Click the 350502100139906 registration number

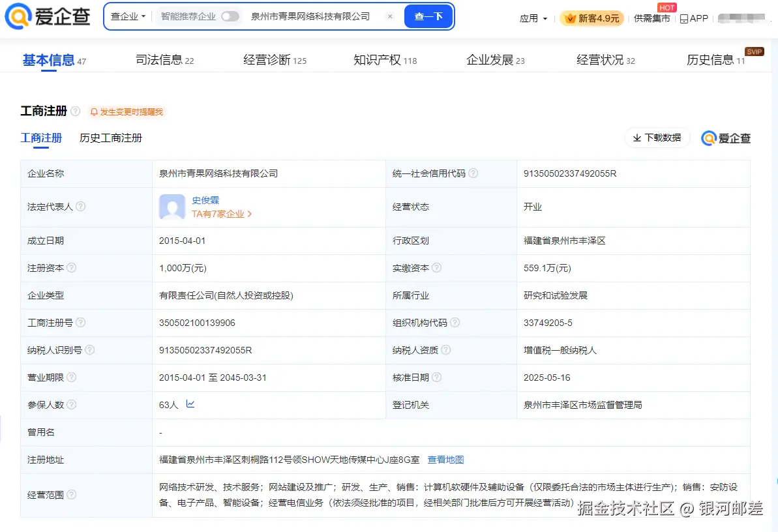tap(197, 323)
